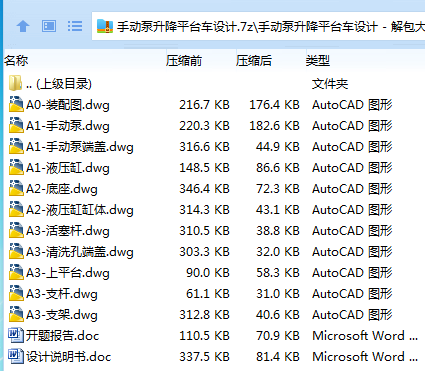Click the icon of A1-液压缸.dwg
Image resolution: width=425 pixels, height=371 pixels.
click(x=16, y=167)
